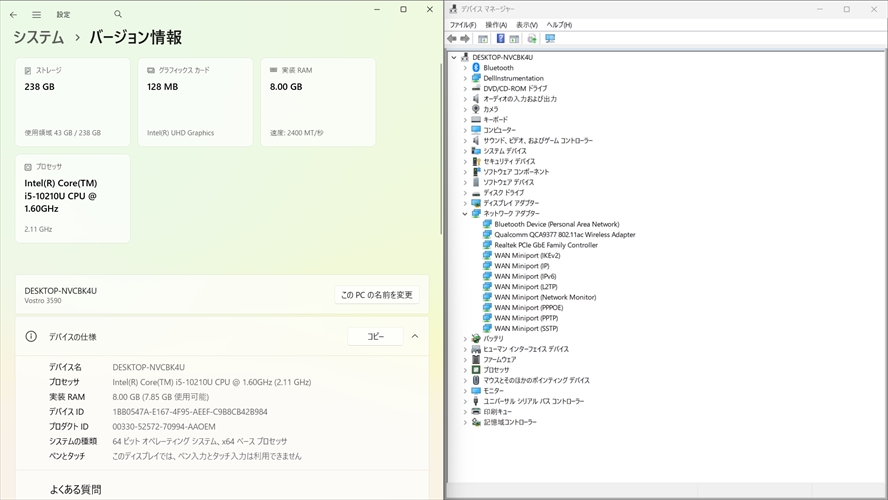
Task: Collapse the デバイスの仕様 section chevron
Action: pyautogui.click(x=415, y=337)
